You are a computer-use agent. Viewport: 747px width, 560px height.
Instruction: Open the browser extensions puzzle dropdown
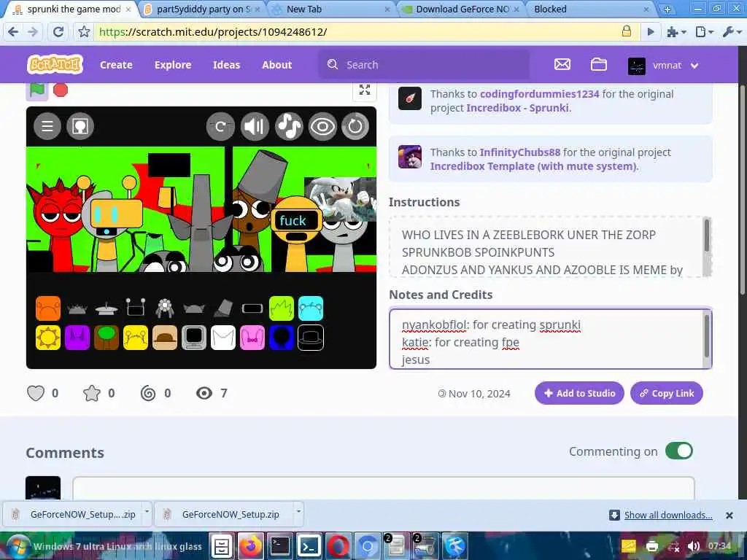tap(676, 32)
